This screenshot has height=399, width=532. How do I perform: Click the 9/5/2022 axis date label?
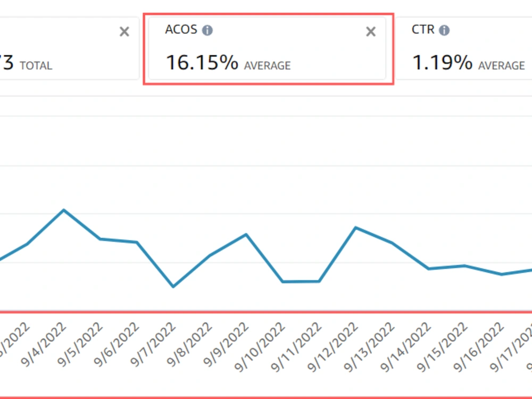[x=80, y=345]
